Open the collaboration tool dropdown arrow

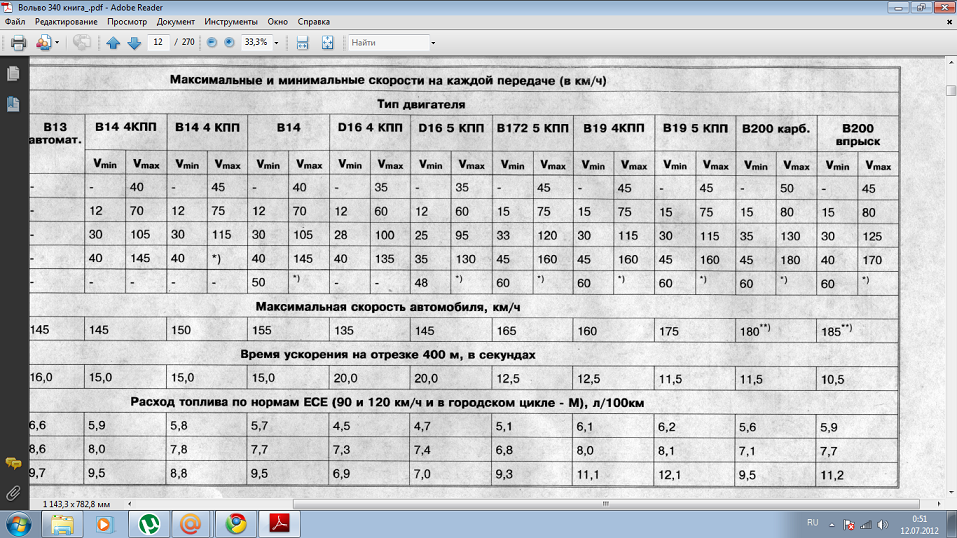click(x=57, y=43)
